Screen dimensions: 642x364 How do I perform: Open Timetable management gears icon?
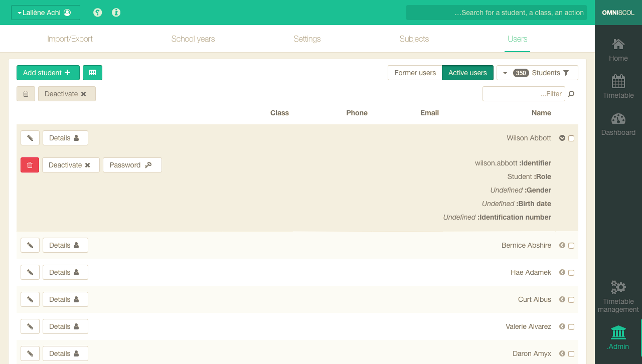tap(618, 288)
